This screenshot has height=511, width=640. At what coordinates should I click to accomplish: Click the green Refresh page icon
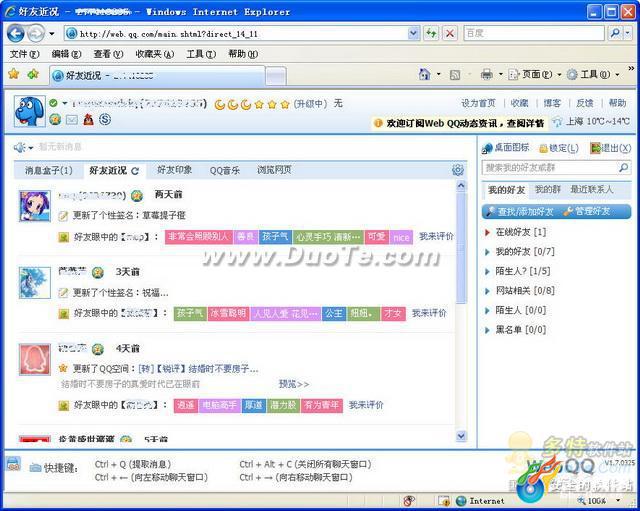pos(431,33)
